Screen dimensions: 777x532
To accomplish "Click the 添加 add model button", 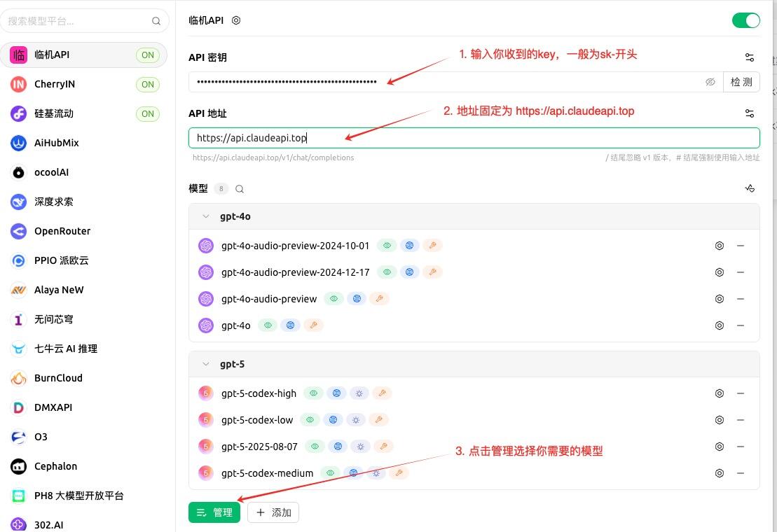I will tap(273, 512).
